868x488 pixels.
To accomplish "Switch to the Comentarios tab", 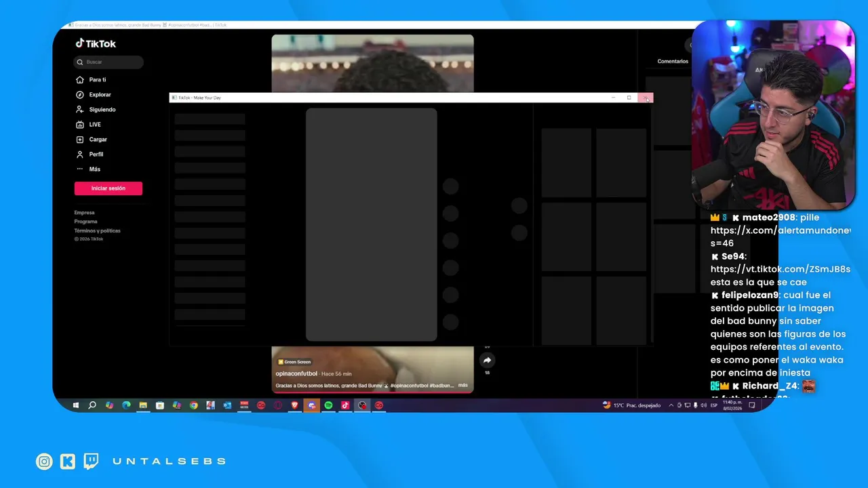I will pyautogui.click(x=673, y=62).
